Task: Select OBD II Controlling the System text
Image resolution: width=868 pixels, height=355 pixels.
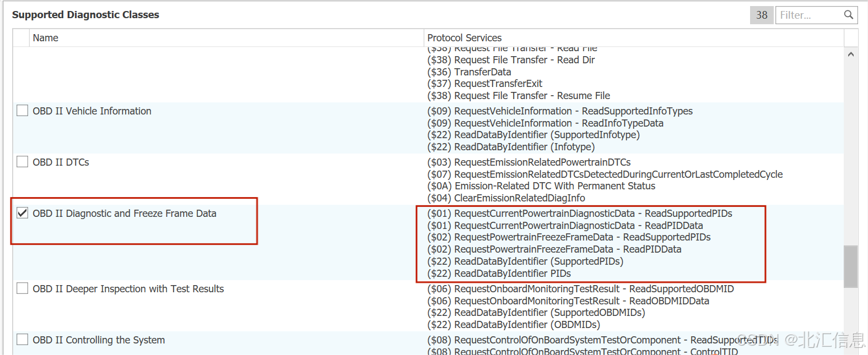Action: [x=99, y=340]
